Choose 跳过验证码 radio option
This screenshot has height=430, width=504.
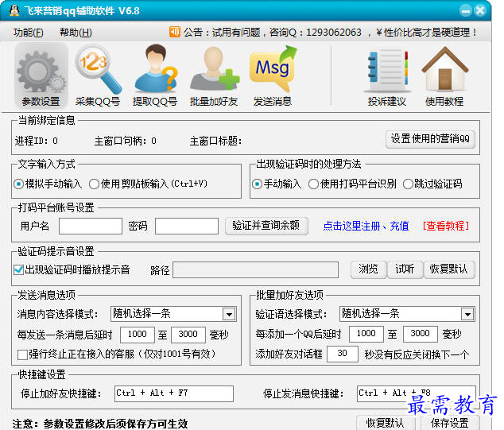click(x=432, y=184)
